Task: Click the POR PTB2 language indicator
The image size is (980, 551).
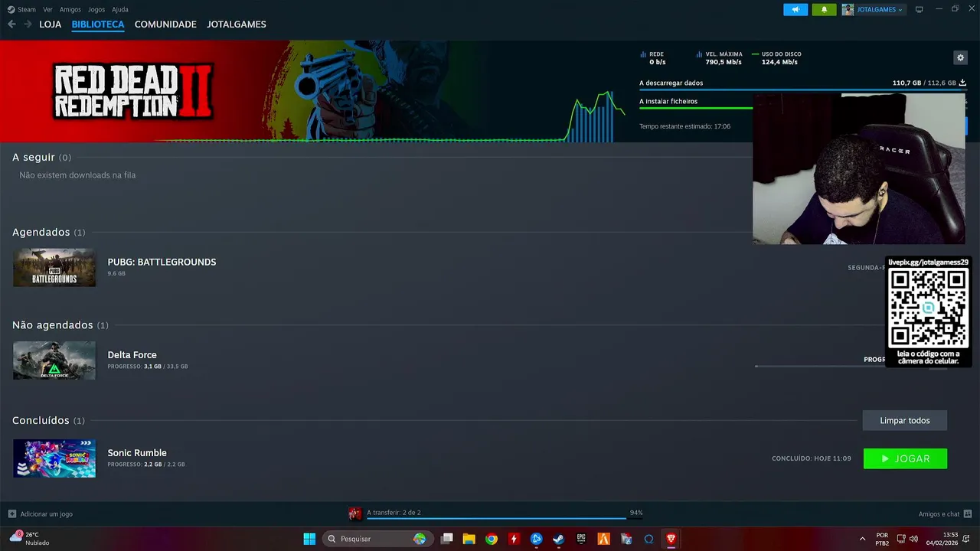Action: pyautogui.click(x=882, y=539)
